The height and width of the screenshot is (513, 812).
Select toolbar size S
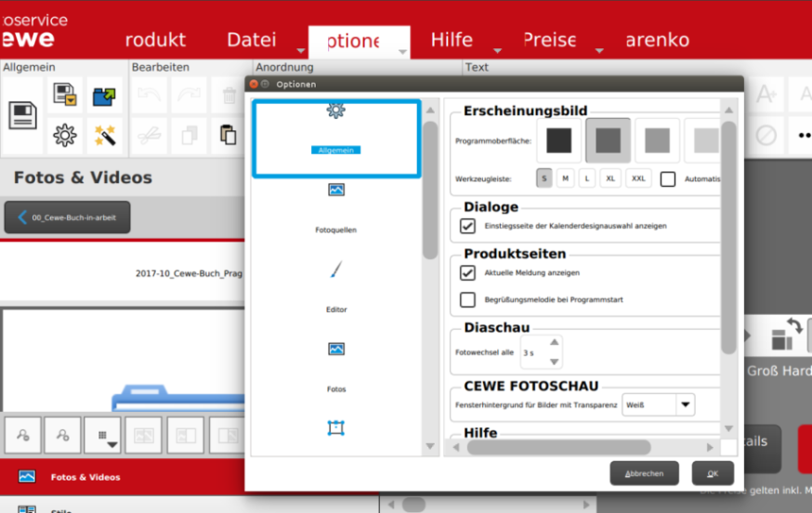coord(544,178)
